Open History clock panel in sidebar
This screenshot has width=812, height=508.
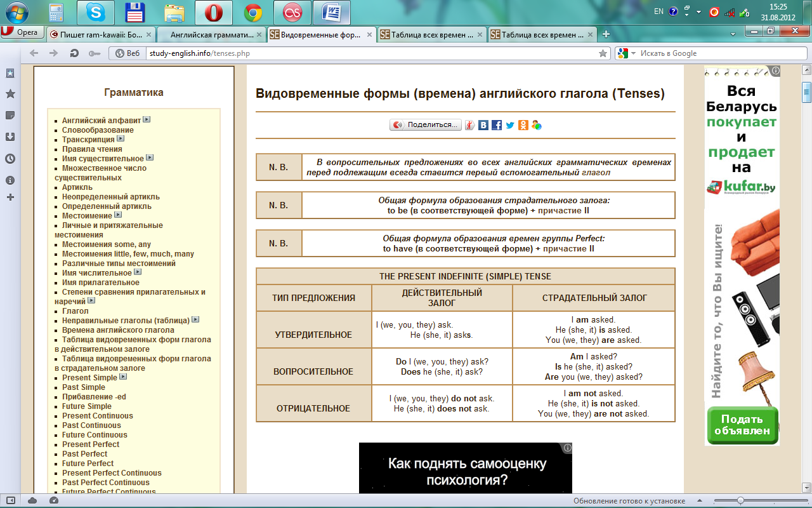tap(10, 158)
